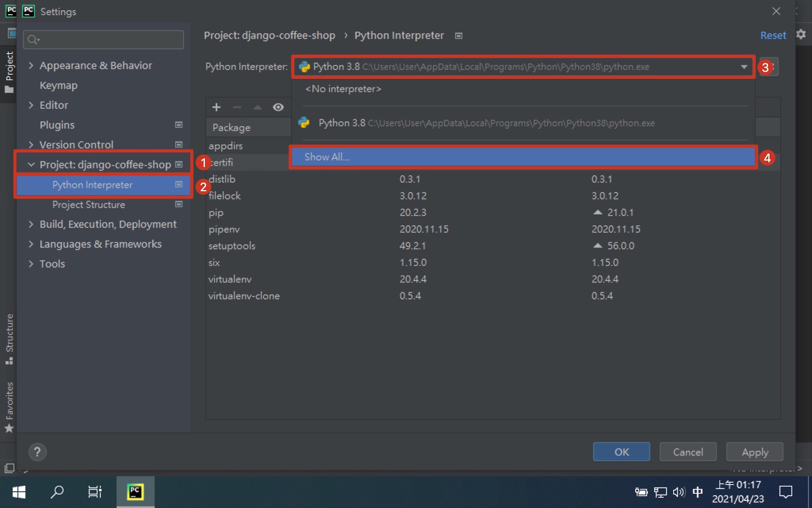Image resolution: width=812 pixels, height=508 pixels.
Task: Expand the Version Control chevron
Action: [31, 145]
